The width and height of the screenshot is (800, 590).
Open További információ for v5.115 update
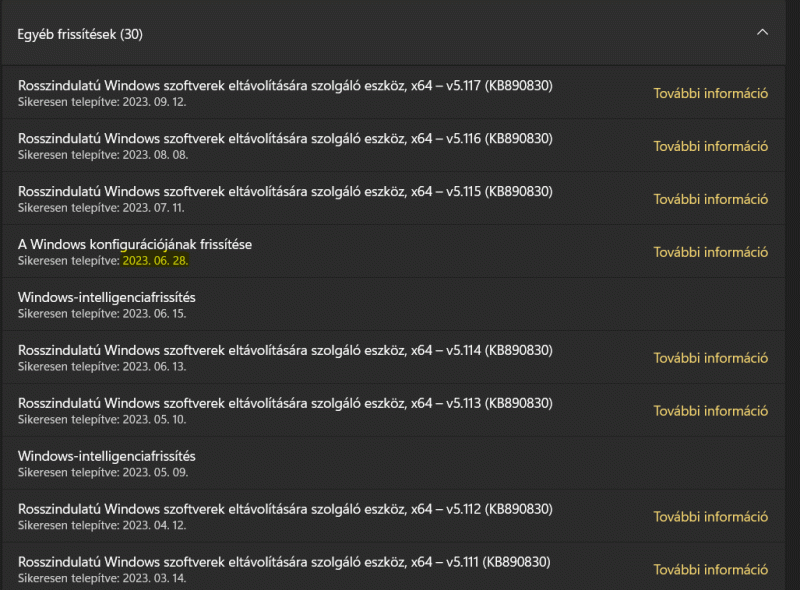pos(711,199)
